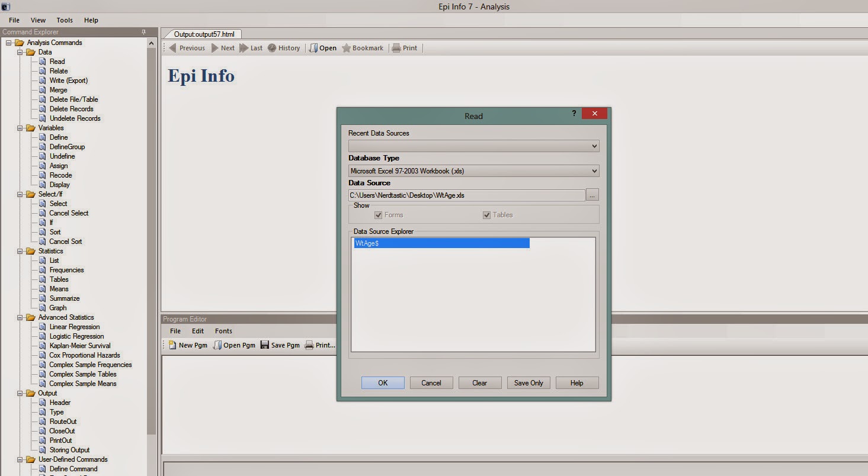Open Kaplan-Meier Survival command
This screenshot has height=476, width=868.
pyautogui.click(x=79, y=346)
